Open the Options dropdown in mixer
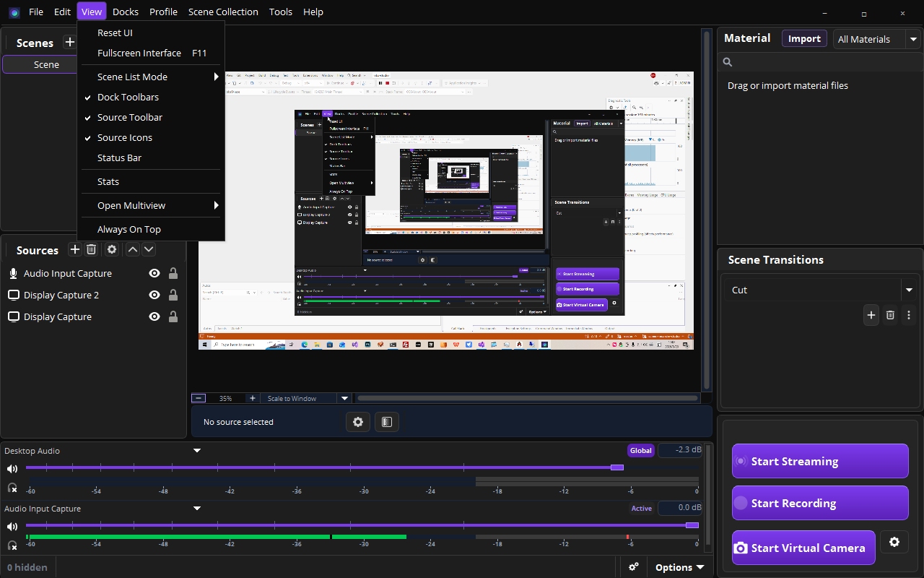 pos(679,567)
